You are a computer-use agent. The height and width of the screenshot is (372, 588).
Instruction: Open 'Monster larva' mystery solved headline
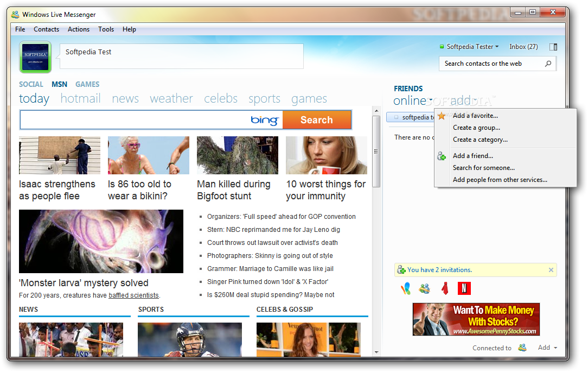pos(84,283)
